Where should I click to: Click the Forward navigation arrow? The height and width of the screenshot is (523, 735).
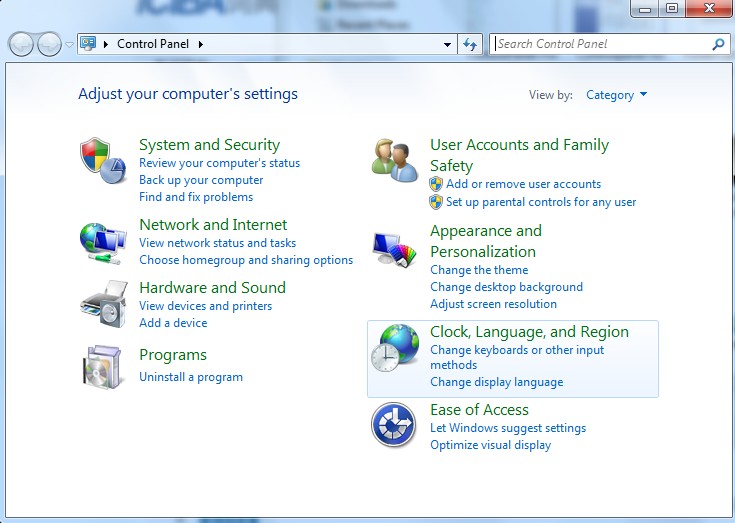(x=49, y=45)
